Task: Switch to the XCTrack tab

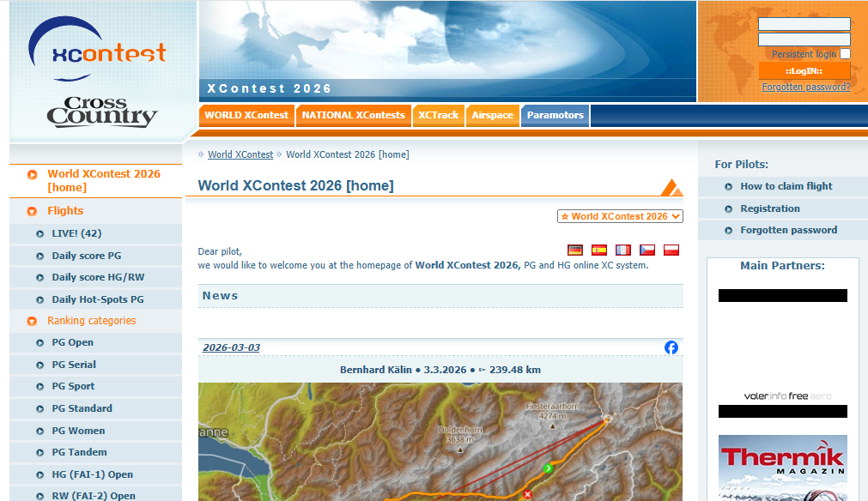Action: tap(439, 115)
